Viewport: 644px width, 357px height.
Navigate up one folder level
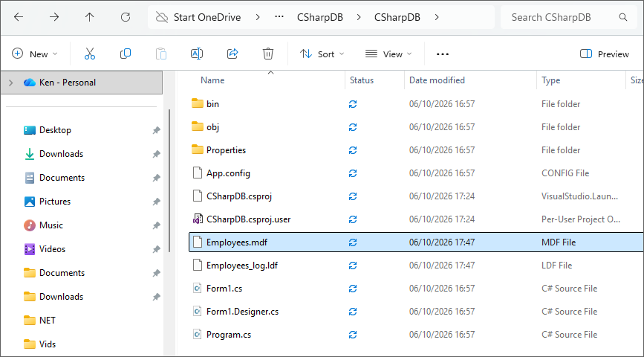[x=90, y=17]
